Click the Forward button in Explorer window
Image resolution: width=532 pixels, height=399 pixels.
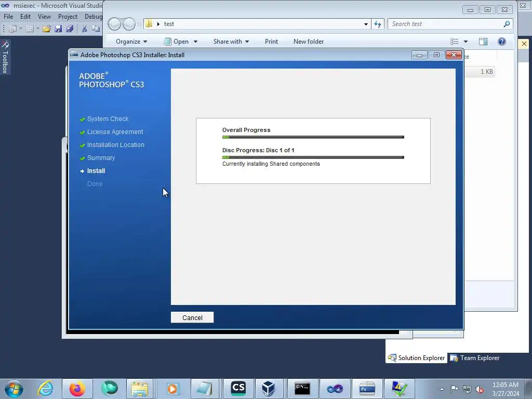(x=129, y=24)
